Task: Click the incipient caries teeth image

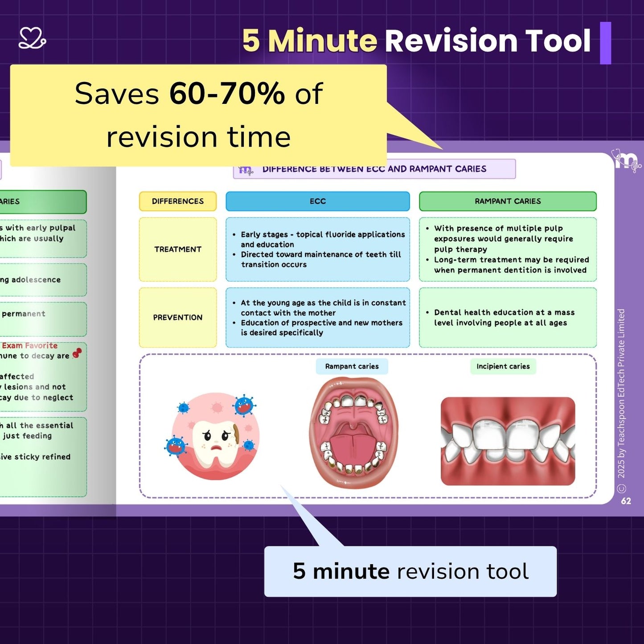Action: [508, 441]
